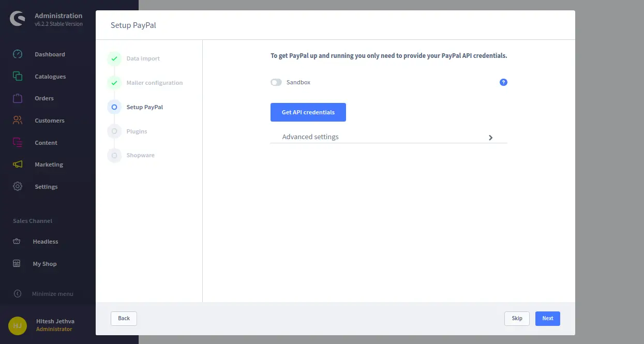Select the Shopware step label
The width and height of the screenshot is (644, 344).
click(141, 155)
